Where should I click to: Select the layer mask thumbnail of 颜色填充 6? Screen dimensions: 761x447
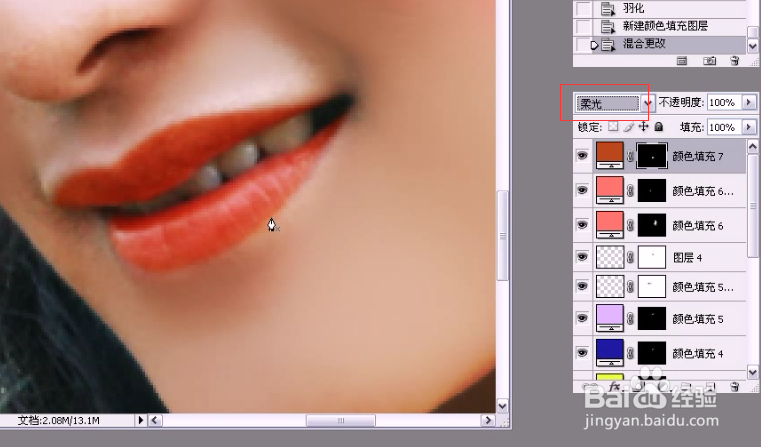pyautogui.click(x=652, y=225)
